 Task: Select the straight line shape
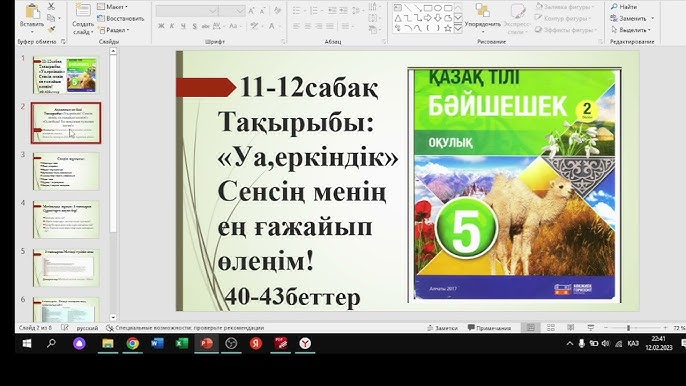(x=408, y=8)
